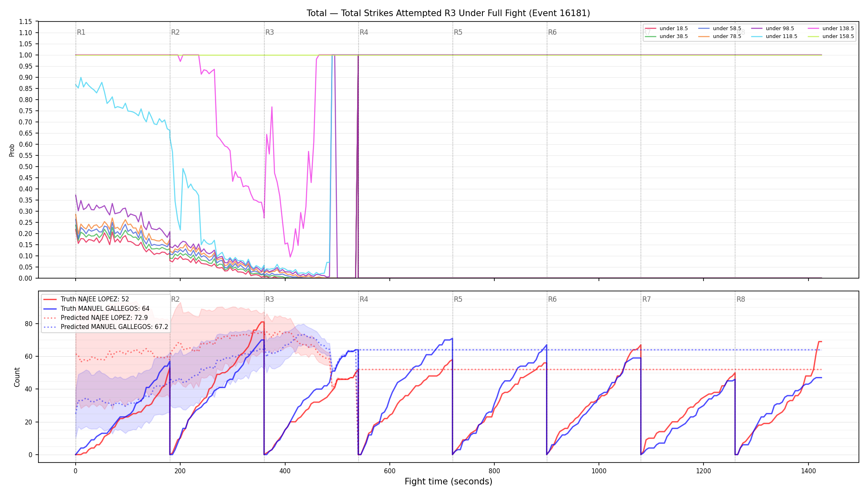This screenshot has width=868, height=496.
Task: Select the 'under 38.5' legend entry
Action: (x=666, y=36)
